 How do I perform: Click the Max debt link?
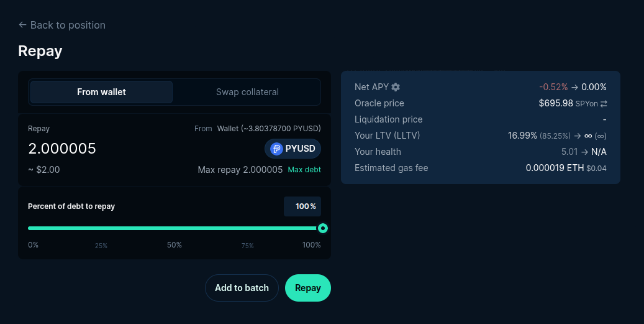(304, 170)
